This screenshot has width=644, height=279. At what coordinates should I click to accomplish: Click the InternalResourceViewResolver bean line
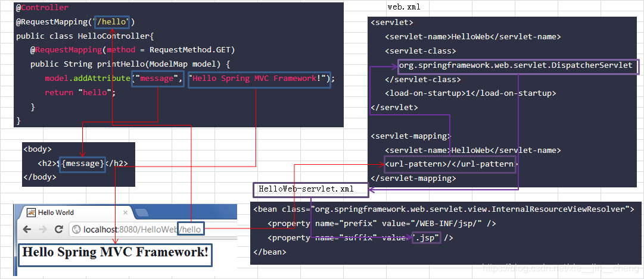[x=444, y=209]
